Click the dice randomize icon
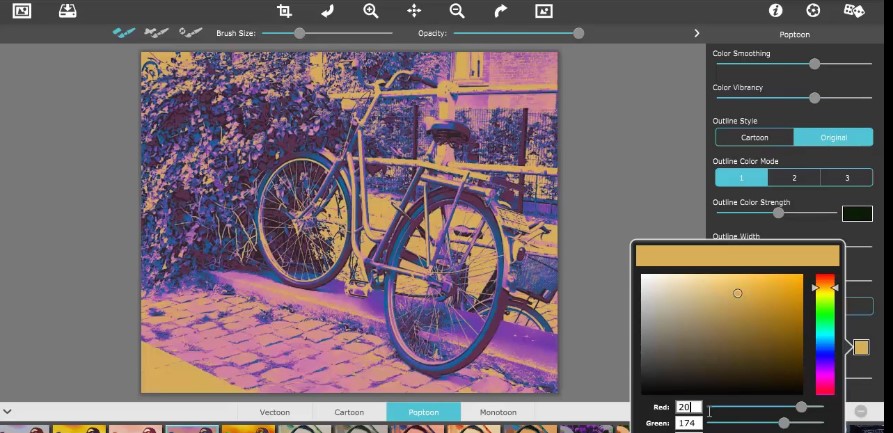The width and height of the screenshot is (893, 433). click(x=854, y=11)
